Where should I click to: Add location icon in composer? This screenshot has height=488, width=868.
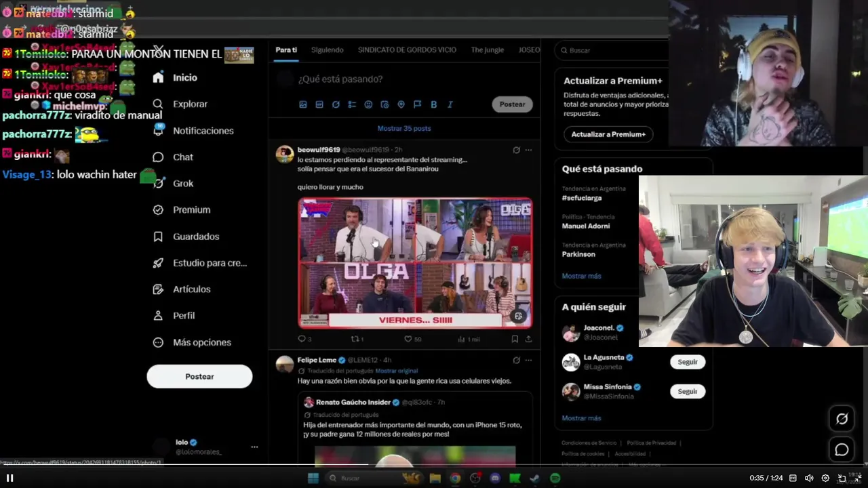[401, 104]
